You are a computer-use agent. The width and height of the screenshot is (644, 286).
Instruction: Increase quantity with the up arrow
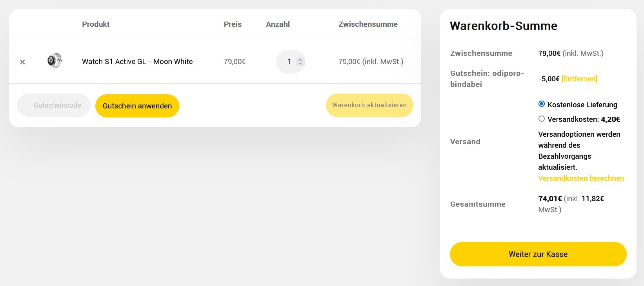(x=300, y=59)
